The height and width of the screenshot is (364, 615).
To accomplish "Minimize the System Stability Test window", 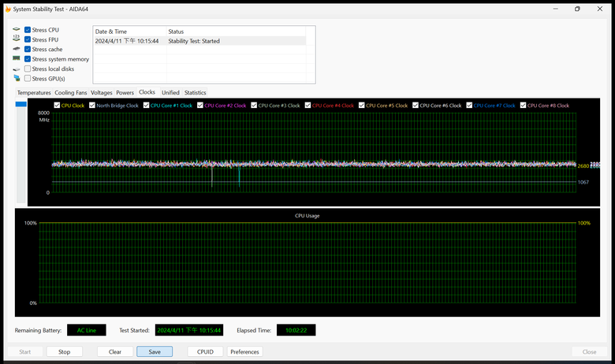I will [x=555, y=9].
